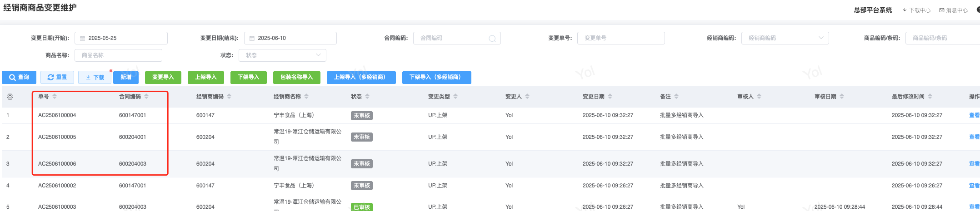The height and width of the screenshot is (211, 980).
Task: Open 查看 link for row AC2506100004
Action: coord(974,115)
